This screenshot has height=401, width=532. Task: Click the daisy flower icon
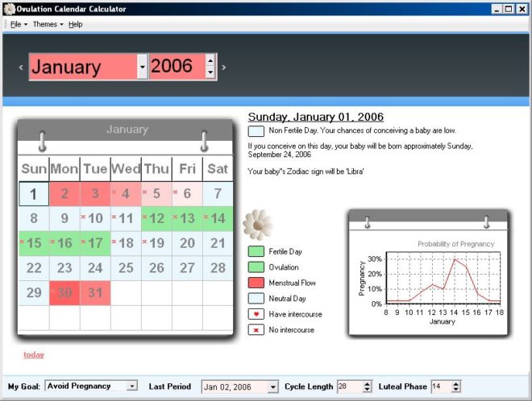[257, 223]
